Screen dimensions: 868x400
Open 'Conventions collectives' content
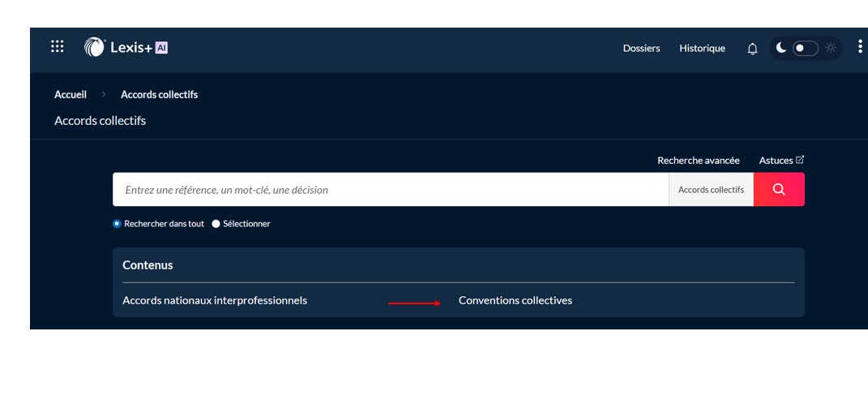(x=515, y=301)
